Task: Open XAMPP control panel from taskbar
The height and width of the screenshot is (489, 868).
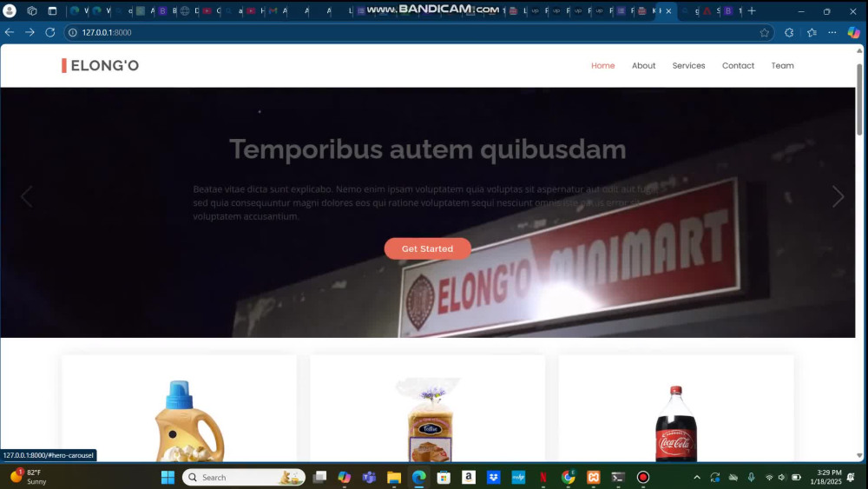Action: [x=594, y=478]
